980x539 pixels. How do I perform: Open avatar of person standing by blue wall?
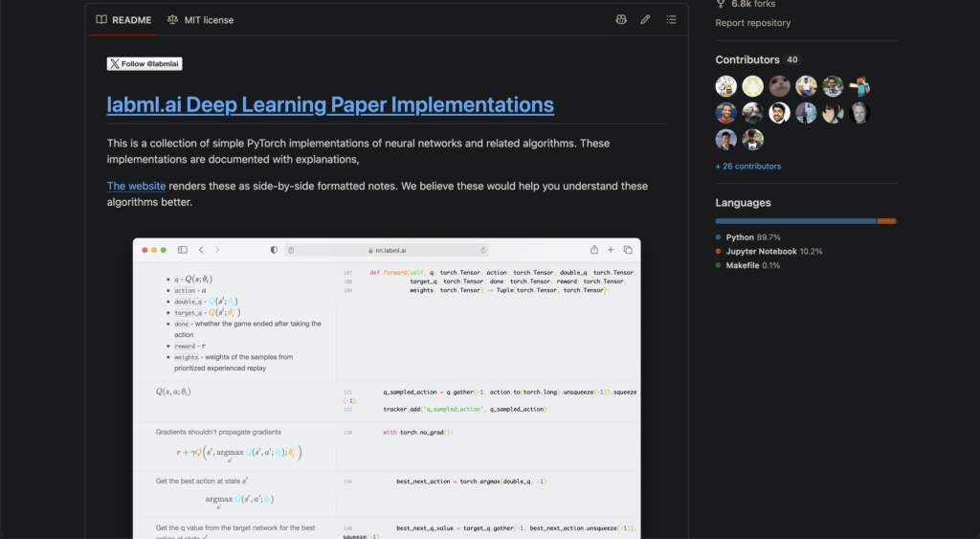pos(806,113)
